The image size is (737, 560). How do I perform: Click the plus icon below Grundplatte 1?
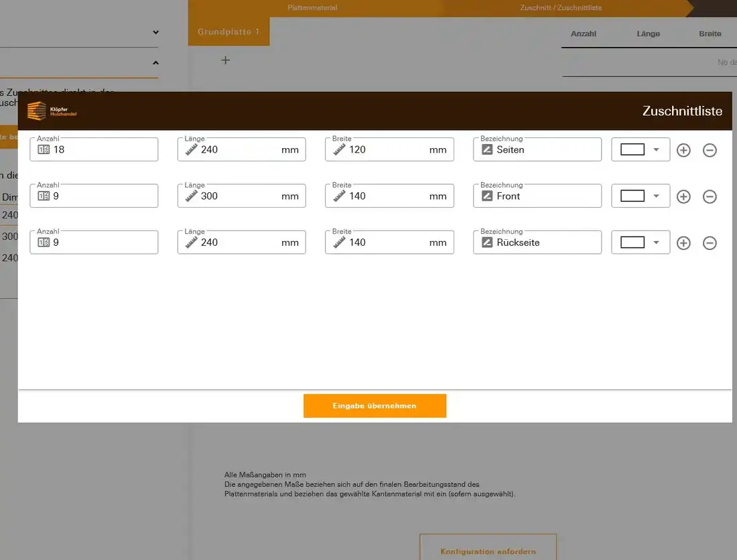point(226,60)
